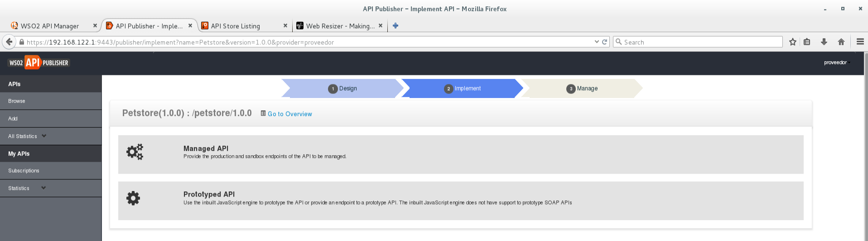Click the My APIs sidebar header
The width and height of the screenshot is (868, 241).
[51, 154]
